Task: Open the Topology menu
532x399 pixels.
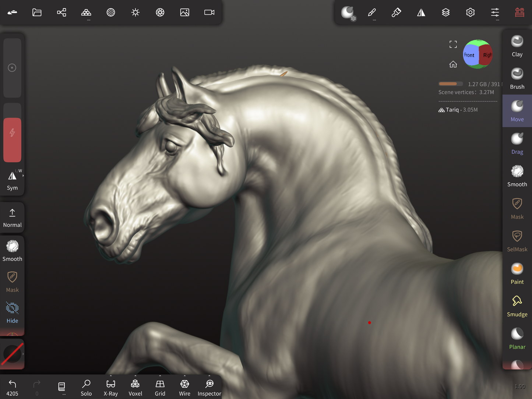Action: (x=86, y=13)
